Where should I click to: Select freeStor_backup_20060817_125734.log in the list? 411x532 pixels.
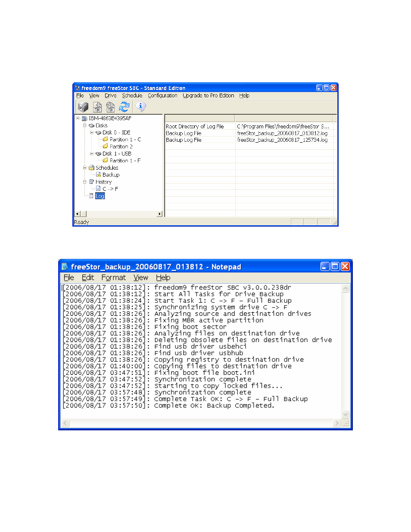click(282, 140)
